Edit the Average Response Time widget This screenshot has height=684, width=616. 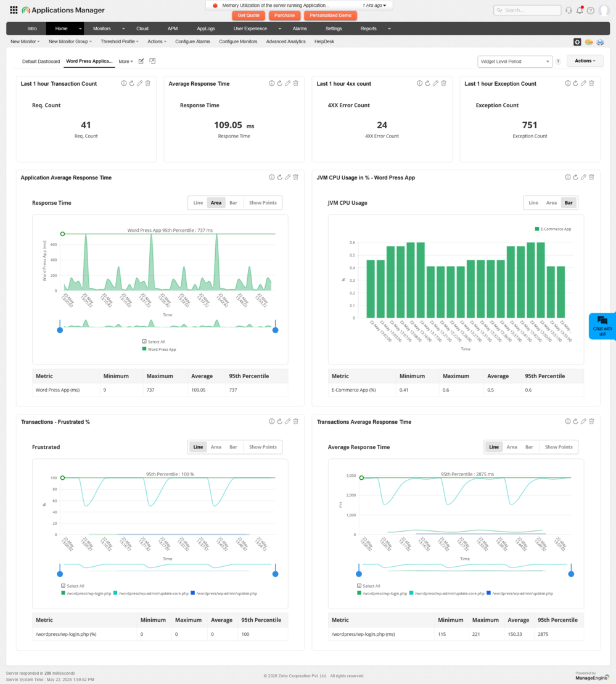click(287, 83)
